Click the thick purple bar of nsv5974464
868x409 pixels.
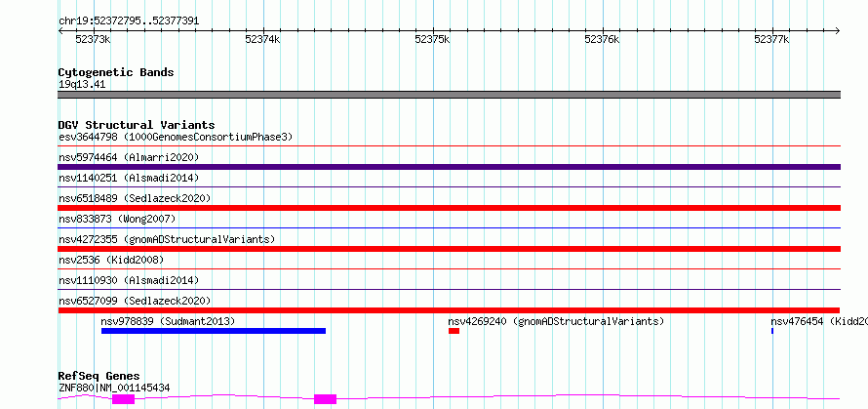point(449,167)
